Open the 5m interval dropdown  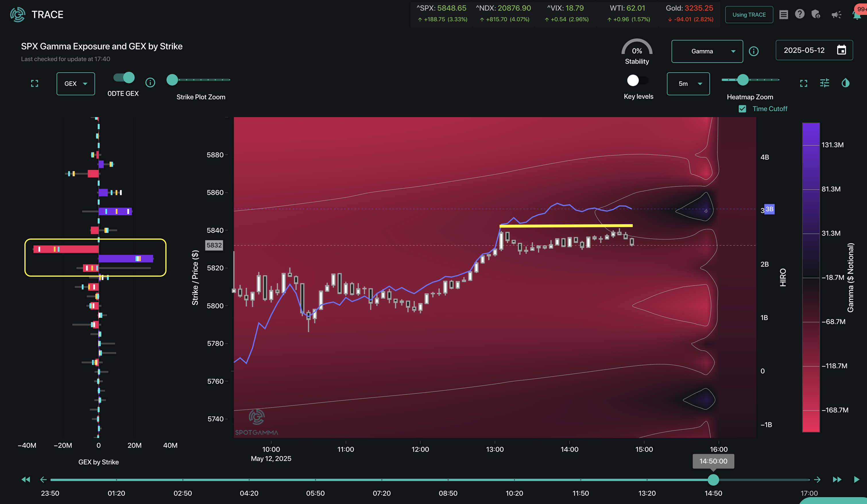pos(688,84)
